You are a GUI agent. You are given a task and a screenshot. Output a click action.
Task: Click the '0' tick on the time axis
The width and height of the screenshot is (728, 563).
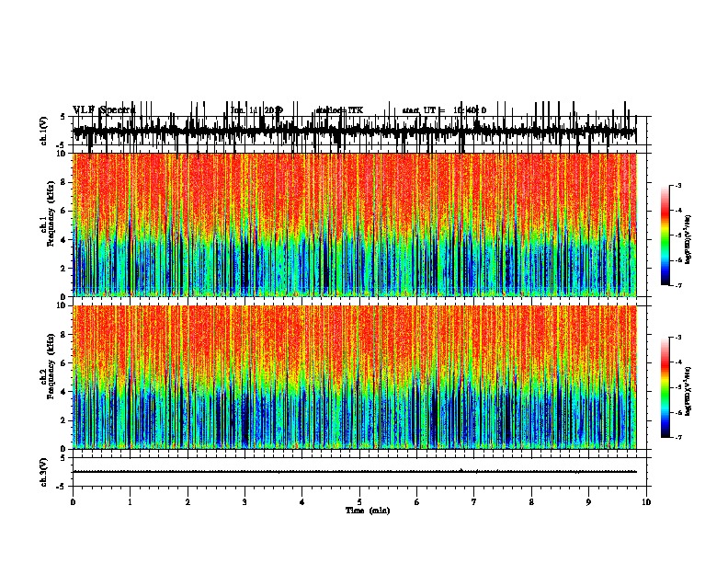(73, 502)
